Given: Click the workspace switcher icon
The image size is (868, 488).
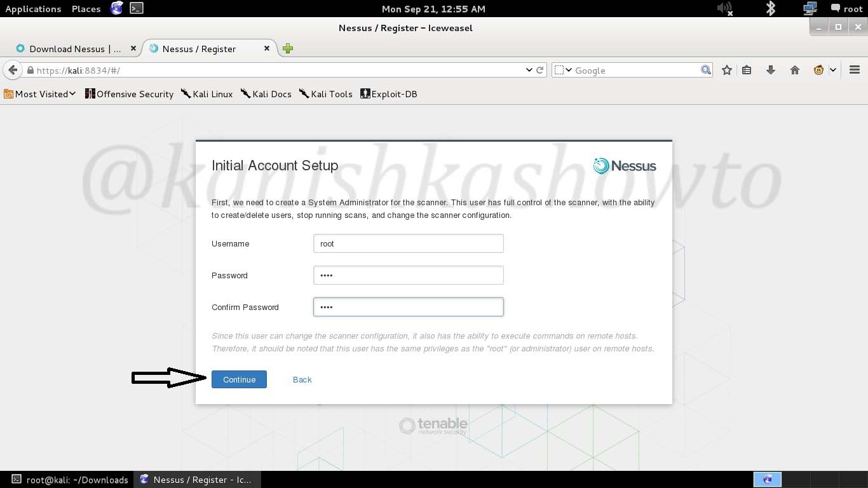Looking at the screenshot, I should 768,479.
